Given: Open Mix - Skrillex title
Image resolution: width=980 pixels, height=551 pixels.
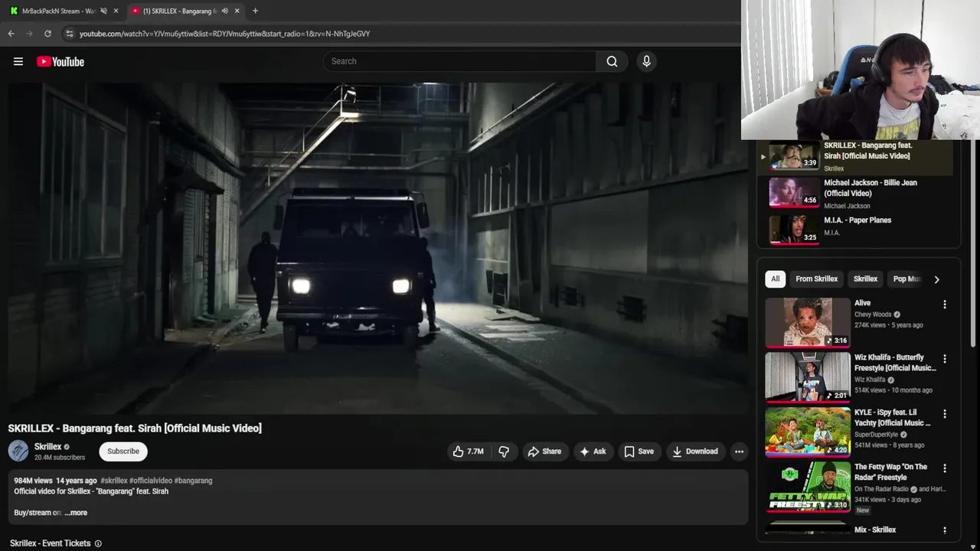Looking at the screenshot, I should 875,530.
